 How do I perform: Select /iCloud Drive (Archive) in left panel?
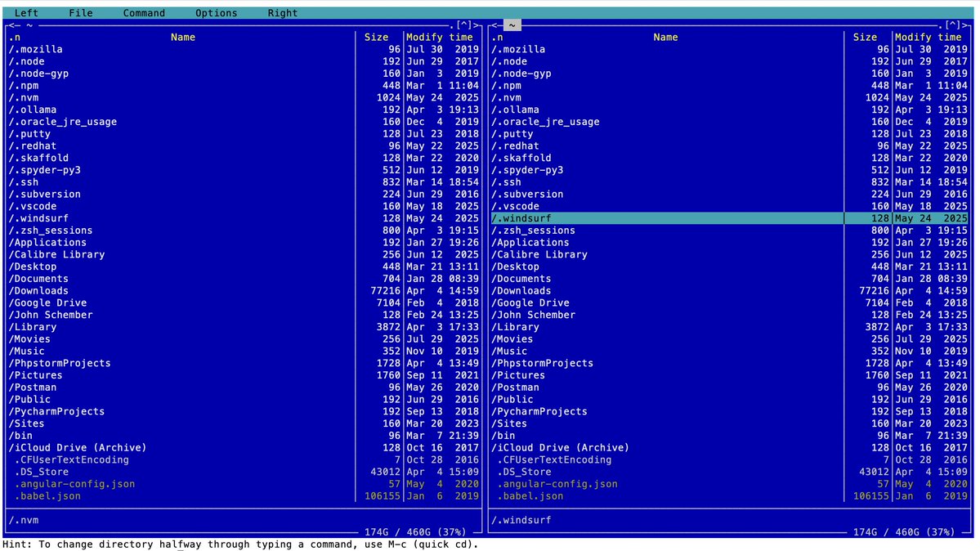244,448
